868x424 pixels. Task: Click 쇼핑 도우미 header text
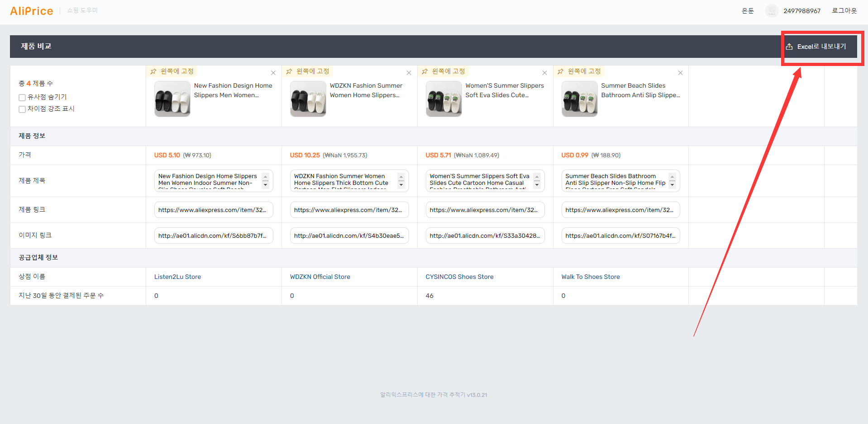82,10
